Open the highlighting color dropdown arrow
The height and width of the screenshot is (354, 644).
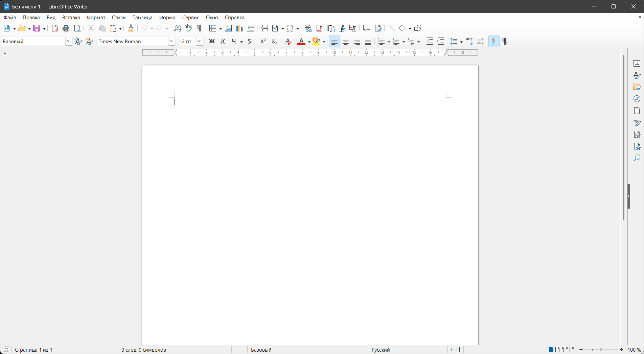click(324, 42)
